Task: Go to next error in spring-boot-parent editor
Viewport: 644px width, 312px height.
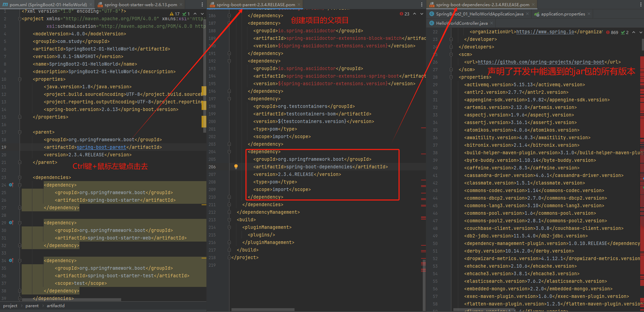Action: click(x=422, y=14)
